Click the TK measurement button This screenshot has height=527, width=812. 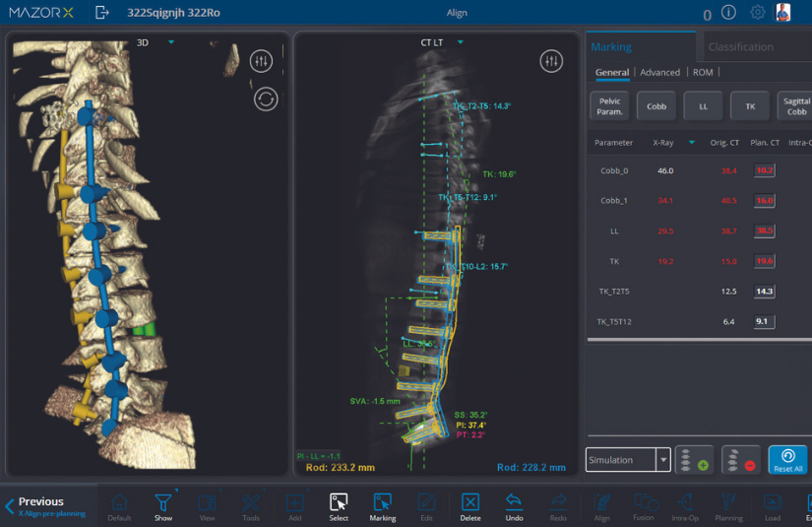750,106
